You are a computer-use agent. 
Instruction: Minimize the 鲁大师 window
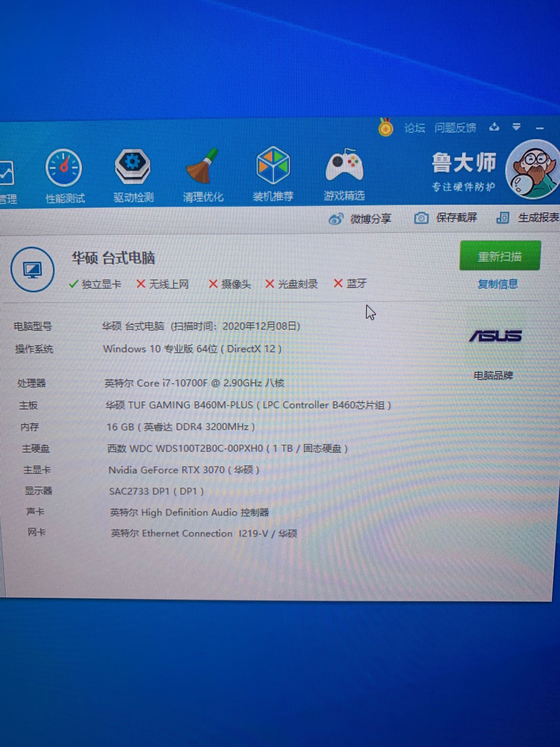(x=540, y=128)
